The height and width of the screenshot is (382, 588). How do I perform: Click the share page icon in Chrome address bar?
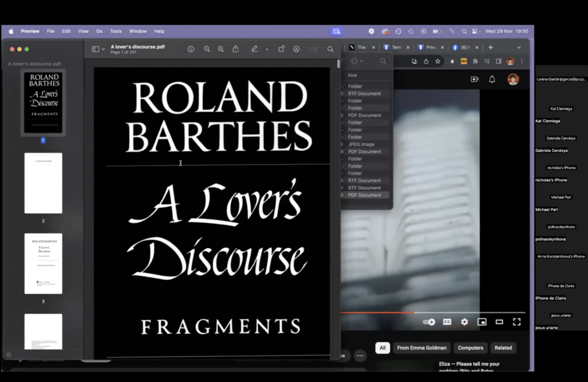pyautogui.click(x=426, y=61)
